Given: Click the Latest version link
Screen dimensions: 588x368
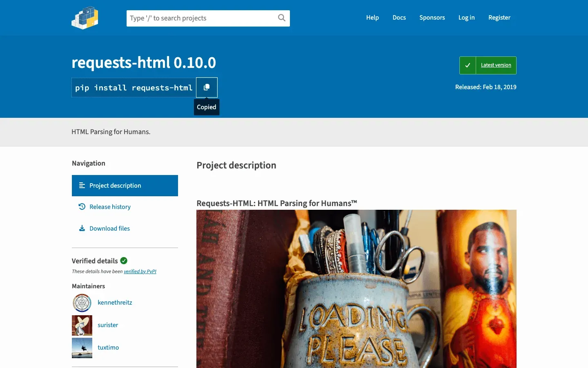Looking at the screenshot, I should coord(496,65).
